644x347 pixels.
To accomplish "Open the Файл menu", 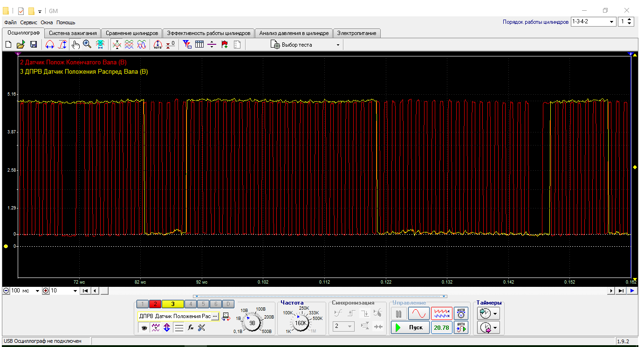I will coord(10,22).
